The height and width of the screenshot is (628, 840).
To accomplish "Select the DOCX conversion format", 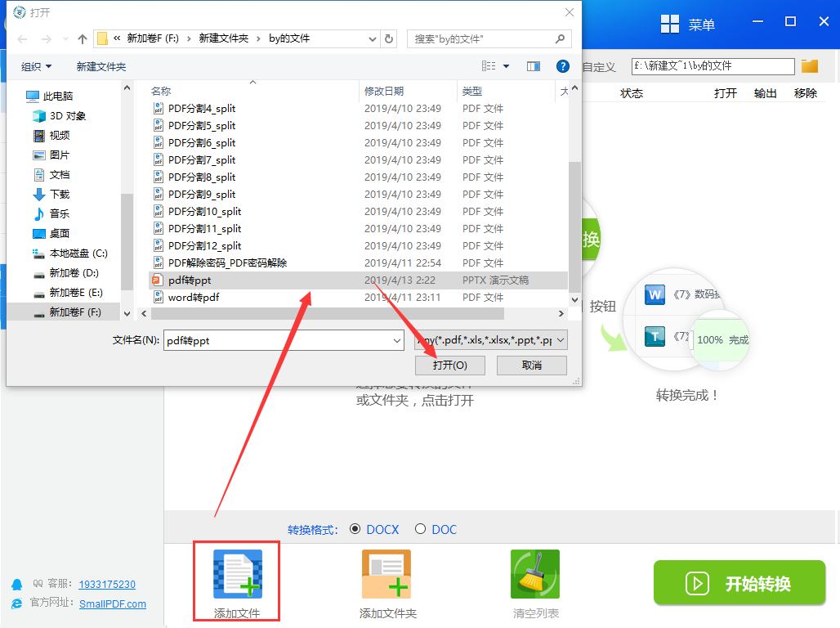I will coord(355,529).
